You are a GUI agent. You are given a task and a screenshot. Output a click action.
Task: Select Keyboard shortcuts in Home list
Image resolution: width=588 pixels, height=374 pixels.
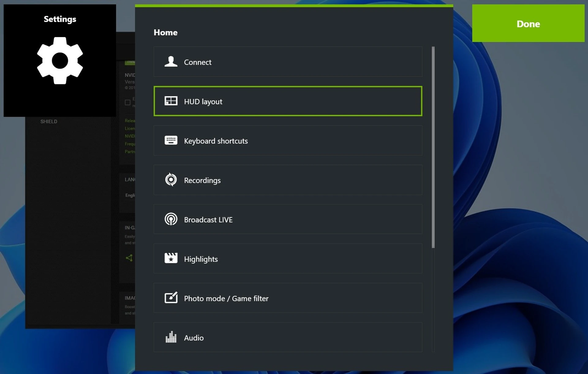click(x=288, y=140)
